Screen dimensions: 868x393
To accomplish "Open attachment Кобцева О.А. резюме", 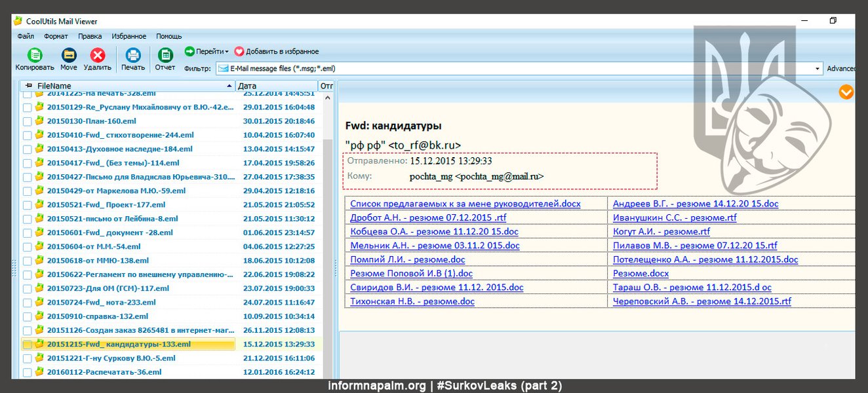I will pos(434,231).
